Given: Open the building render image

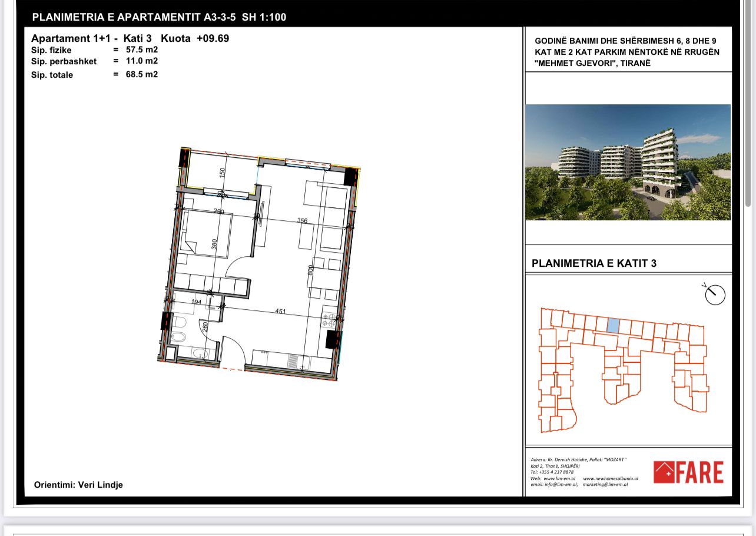Looking at the screenshot, I should 628,162.
